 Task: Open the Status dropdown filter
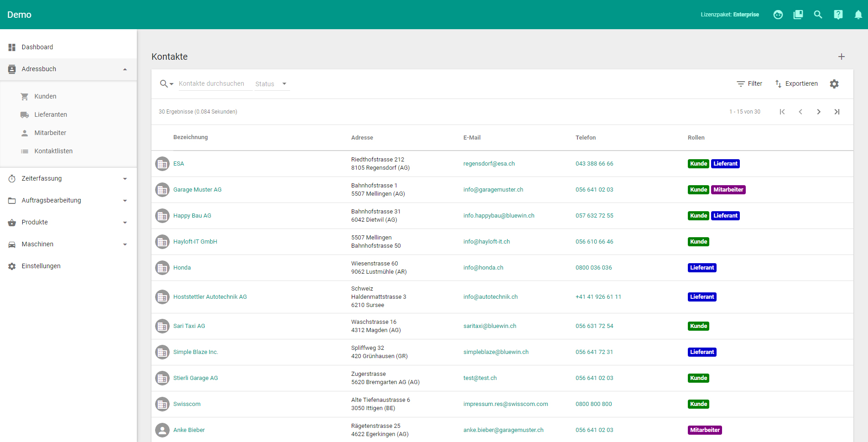pyautogui.click(x=271, y=84)
